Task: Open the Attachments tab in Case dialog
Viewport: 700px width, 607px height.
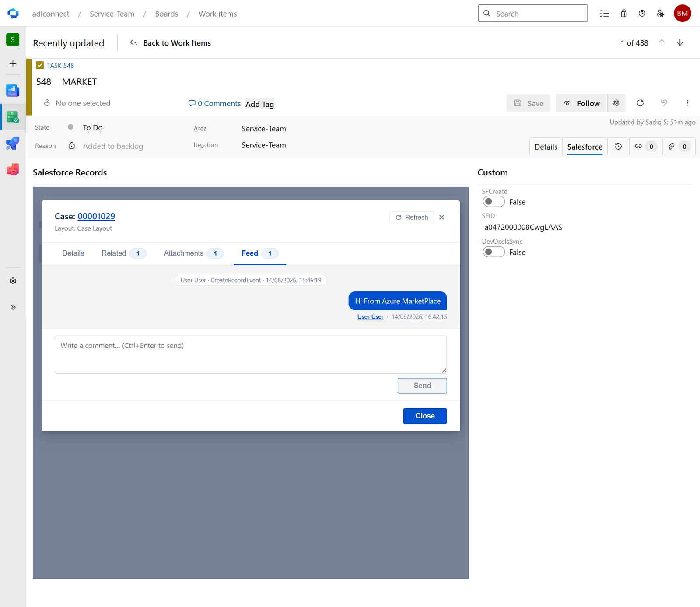Action: point(193,253)
